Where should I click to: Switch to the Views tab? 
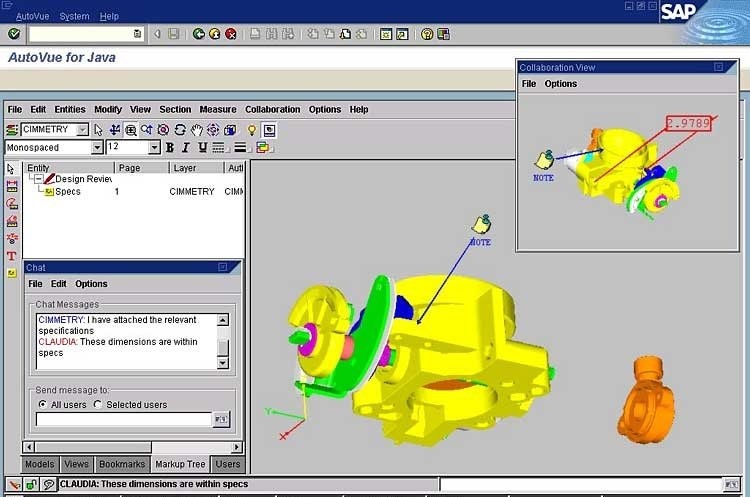[x=77, y=464]
